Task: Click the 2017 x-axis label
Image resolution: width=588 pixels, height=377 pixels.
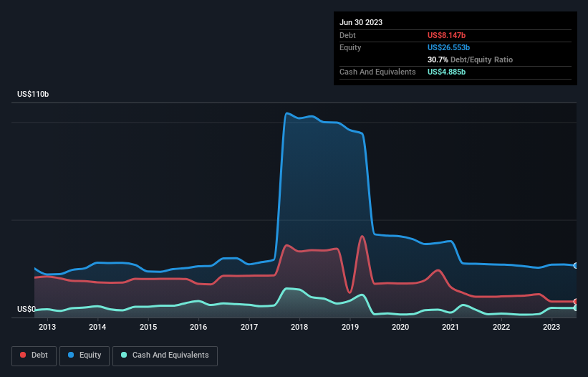Action: pos(249,327)
